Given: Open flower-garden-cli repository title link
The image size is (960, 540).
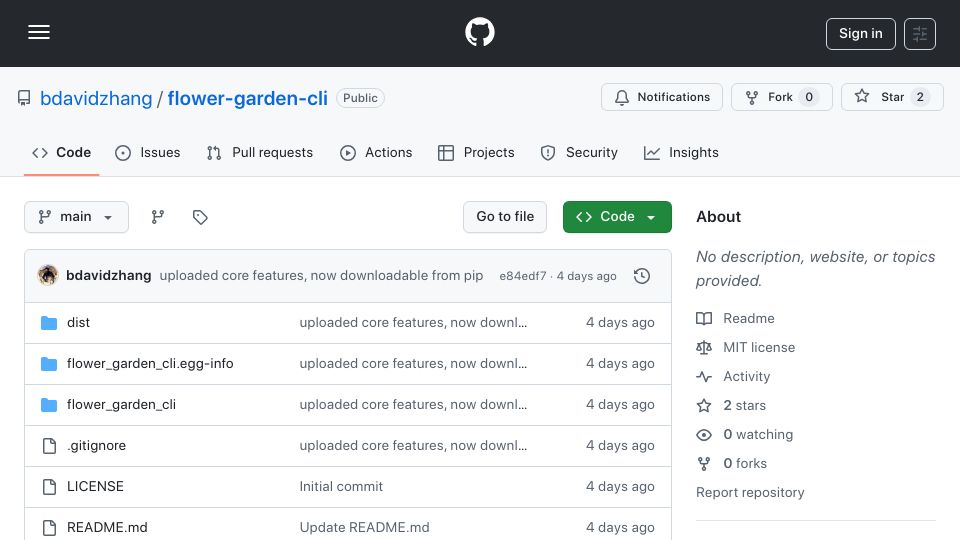Looking at the screenshot, I should click(x=247, y=99).
